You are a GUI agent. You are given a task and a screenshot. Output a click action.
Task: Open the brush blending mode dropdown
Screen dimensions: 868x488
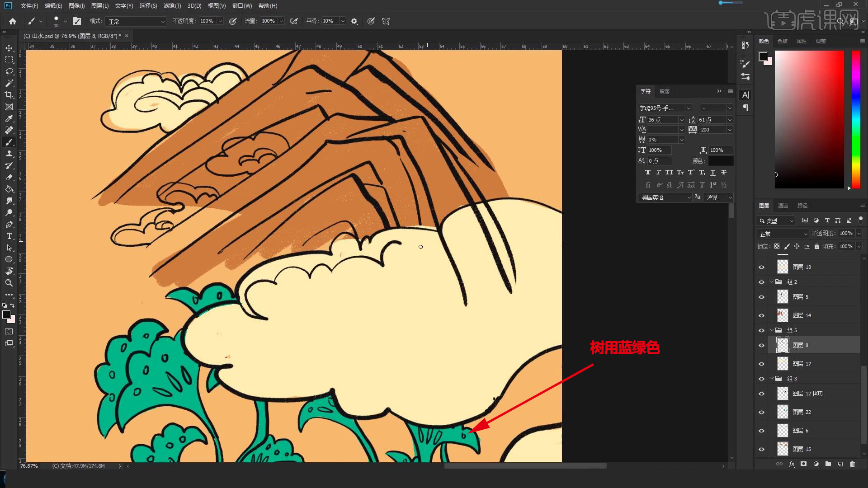[x=136, y=21]
